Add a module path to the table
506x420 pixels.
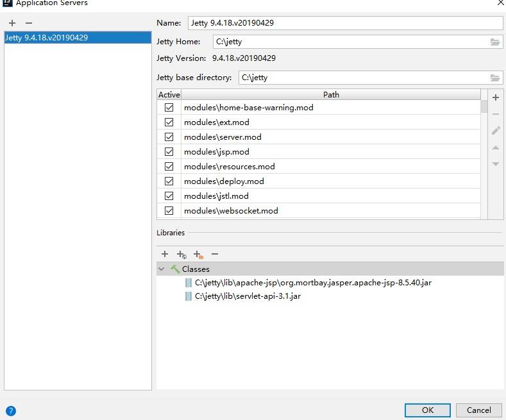click(x=495, y=97)
